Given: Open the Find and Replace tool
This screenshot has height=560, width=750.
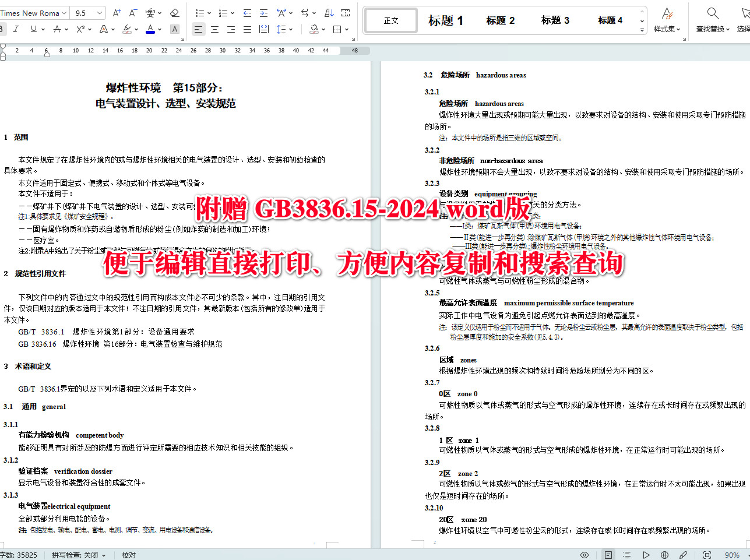Looking at the screenshot, I should [x=713, y=17].
